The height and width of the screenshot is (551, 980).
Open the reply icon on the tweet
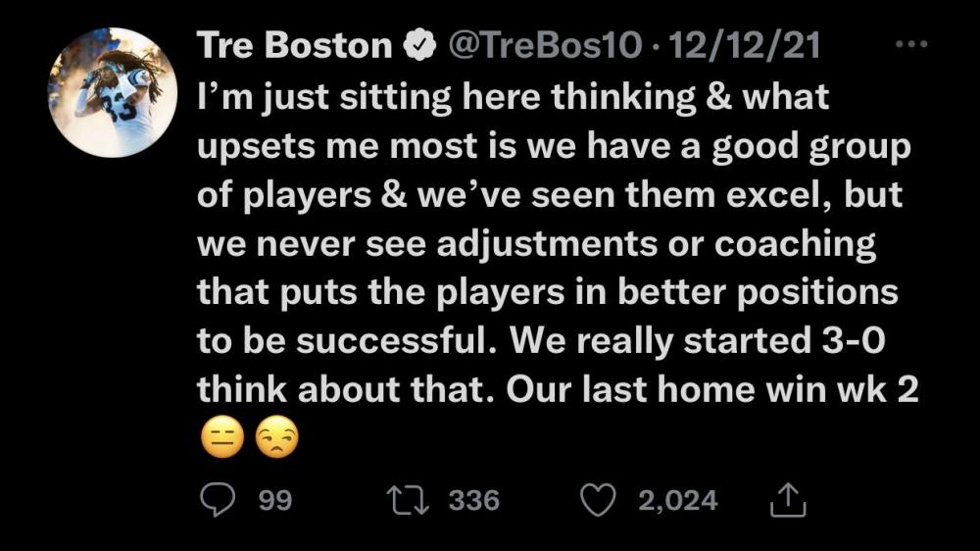click(x=216, y=501)
